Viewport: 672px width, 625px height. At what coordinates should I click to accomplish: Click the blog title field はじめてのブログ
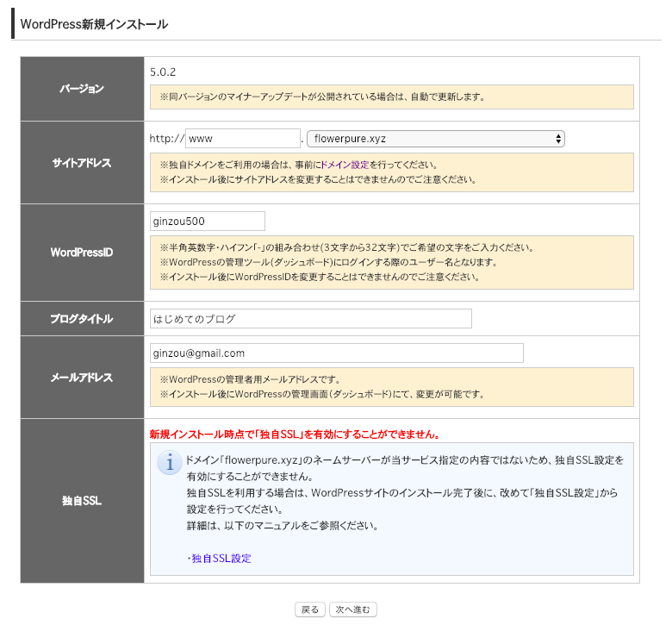coord(311,319)
